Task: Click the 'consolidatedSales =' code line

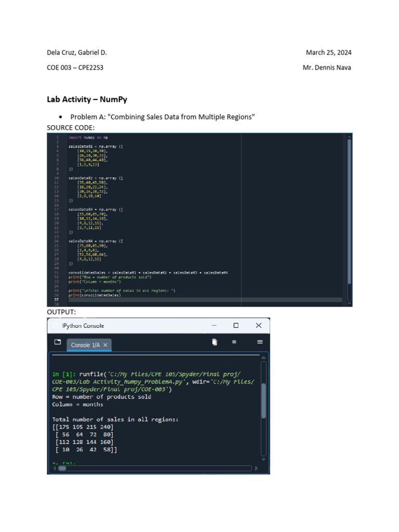Action: [148, 272]
